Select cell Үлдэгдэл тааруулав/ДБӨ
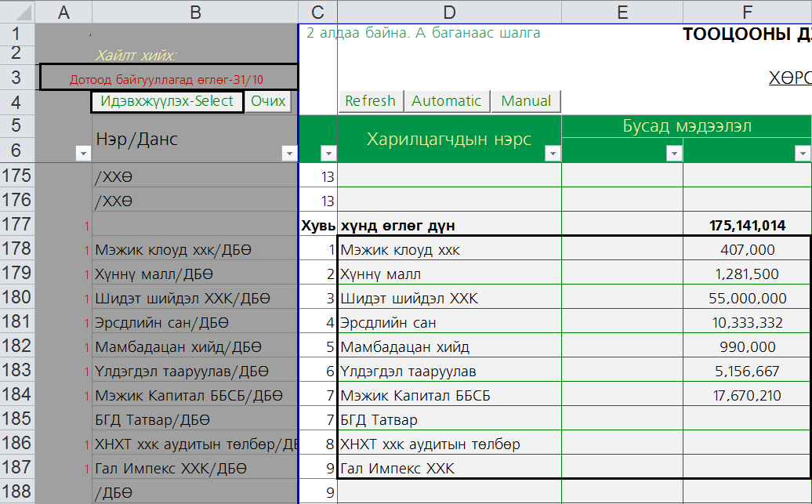 coord(195,372)
